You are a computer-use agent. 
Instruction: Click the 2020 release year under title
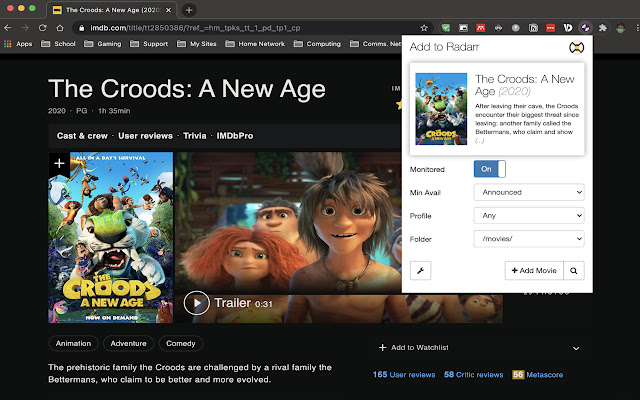57,111
